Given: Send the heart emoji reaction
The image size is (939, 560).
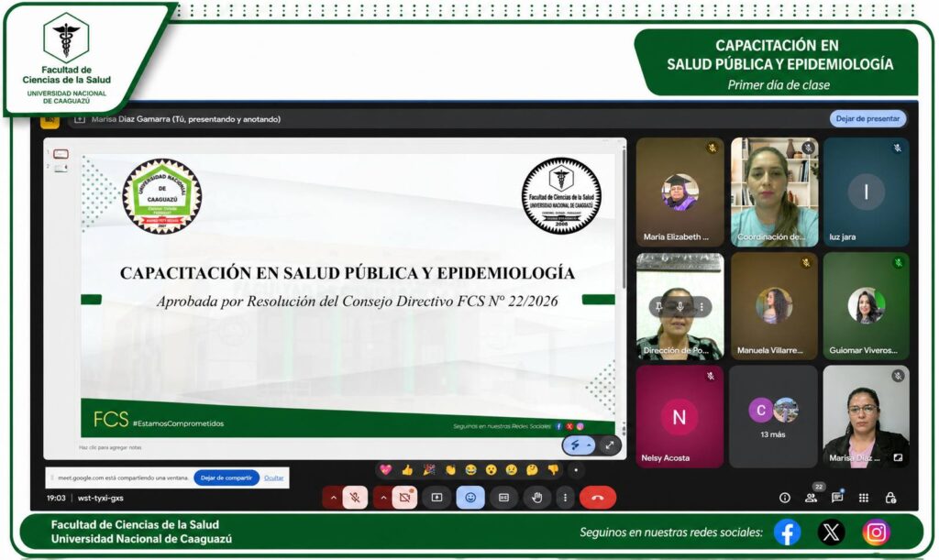Looking at the screenshot, I should tap(385, 470).
